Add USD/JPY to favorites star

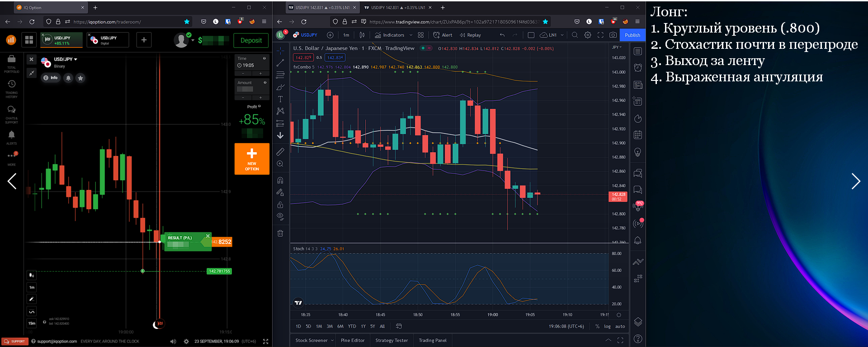coord(80,78)
